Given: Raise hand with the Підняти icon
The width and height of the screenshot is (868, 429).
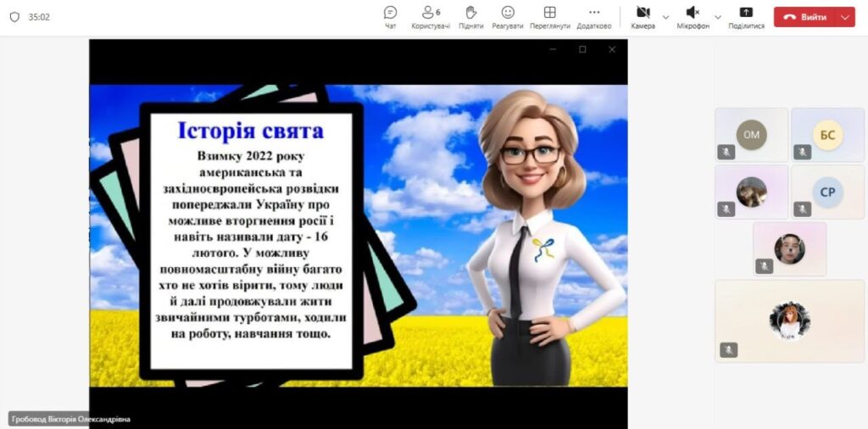Looking at the screenshot, I should pyautogui.click(x=471, y=16).
